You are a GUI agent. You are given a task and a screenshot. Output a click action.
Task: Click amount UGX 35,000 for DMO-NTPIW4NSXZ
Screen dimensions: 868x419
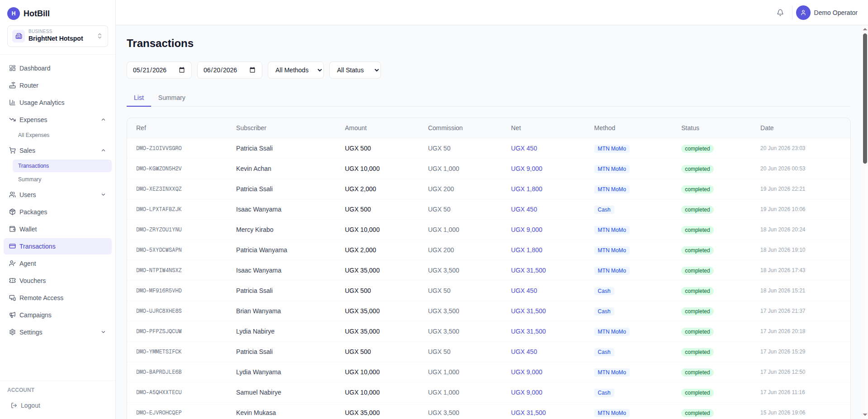[362, 270]
